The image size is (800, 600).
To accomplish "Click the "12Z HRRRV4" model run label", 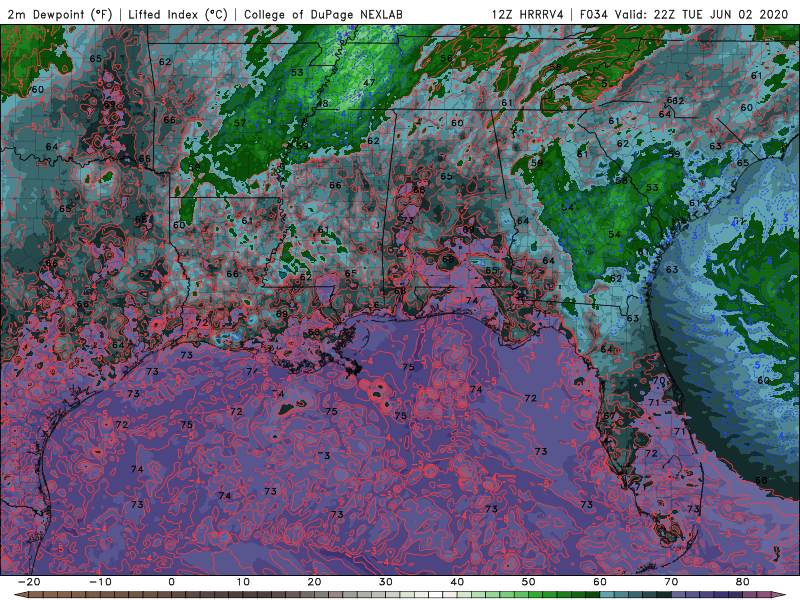I will point(528,15).
